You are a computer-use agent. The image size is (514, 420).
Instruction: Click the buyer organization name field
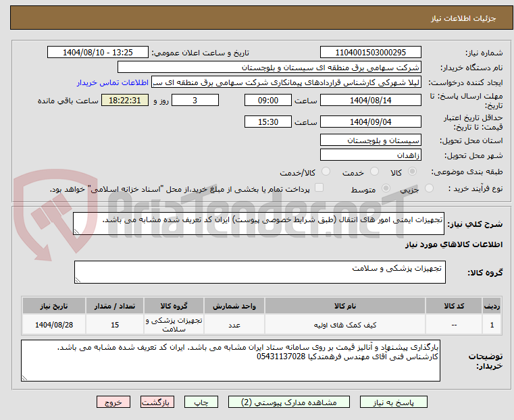point(269,68)
